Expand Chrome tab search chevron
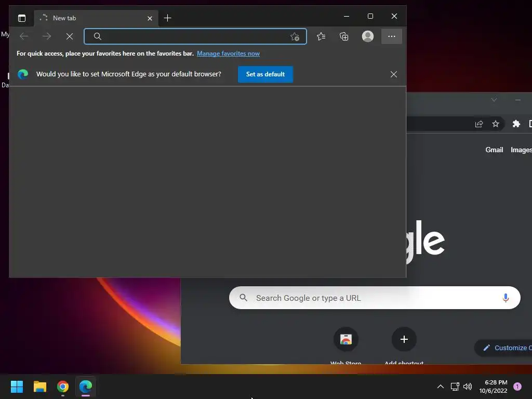The width and height of the screenshot is (532, 399). [x=494, y=100]
